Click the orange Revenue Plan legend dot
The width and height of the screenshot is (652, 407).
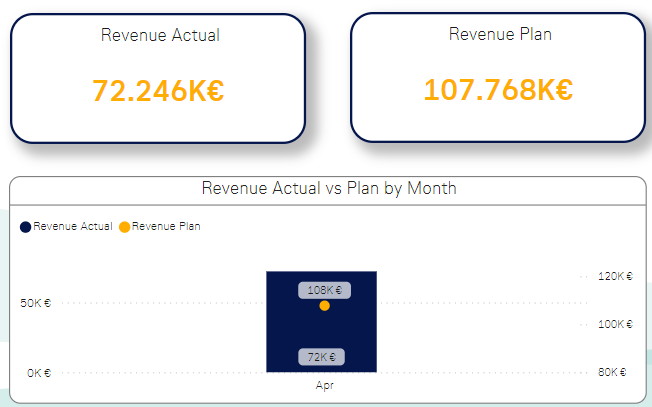[x=124, y=227]
